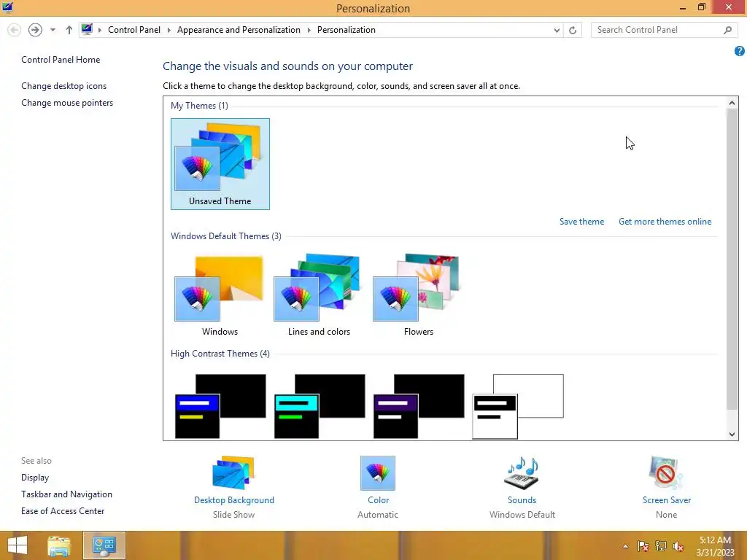
Task: Open Change desktop icons
Action: coord(64,86)
